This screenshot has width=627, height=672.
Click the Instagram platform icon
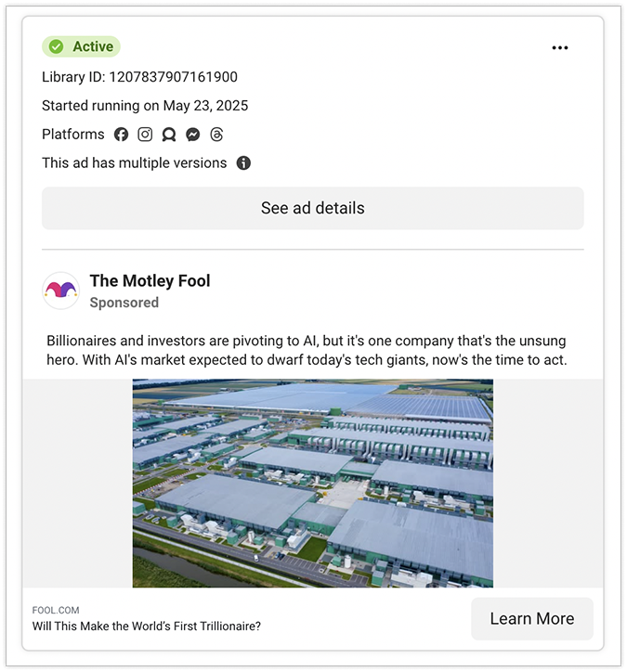[x=145, y=135]
